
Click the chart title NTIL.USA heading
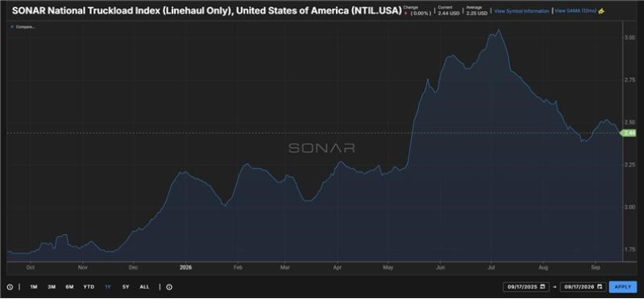click(207, 11)
